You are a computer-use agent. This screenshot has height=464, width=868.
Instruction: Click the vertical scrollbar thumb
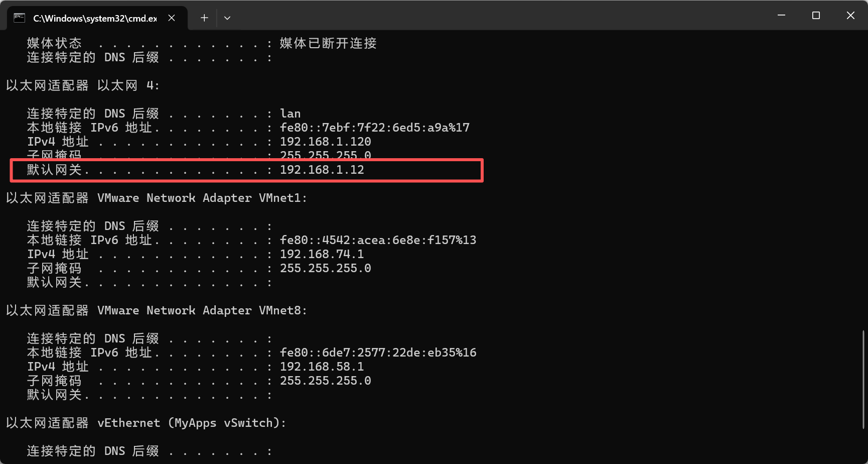(x=863, y=379)
